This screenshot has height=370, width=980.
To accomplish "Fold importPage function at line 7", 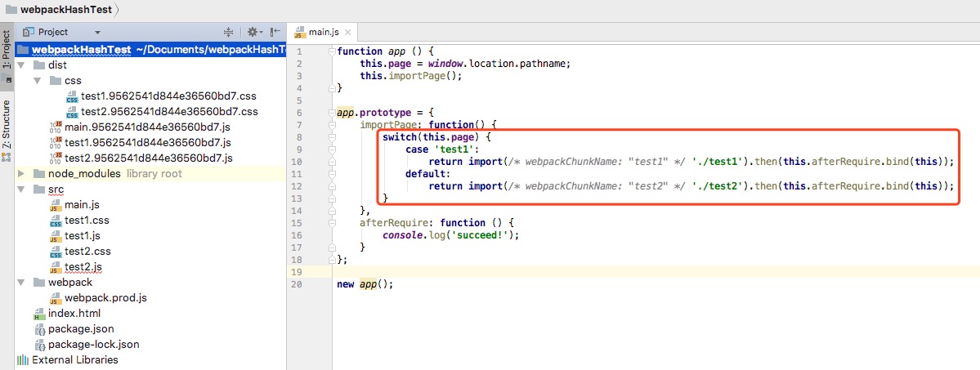I will [x=332, y=125].
